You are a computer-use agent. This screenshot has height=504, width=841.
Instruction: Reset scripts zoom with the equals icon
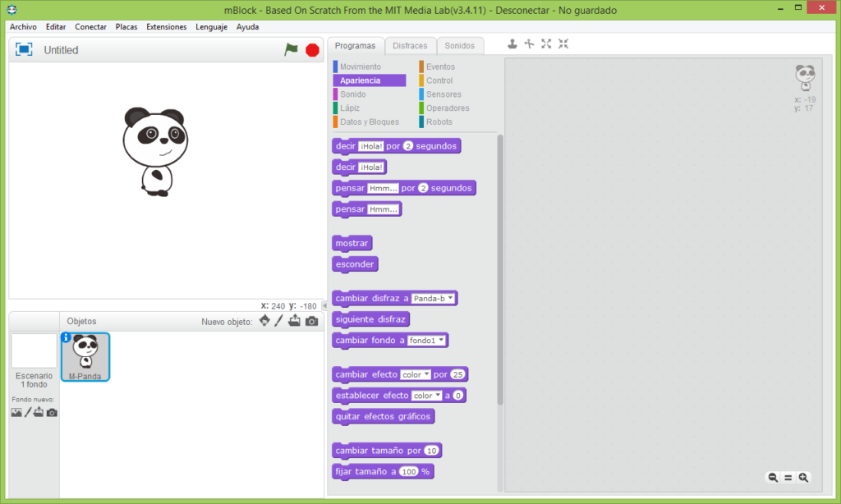point(788,478)
